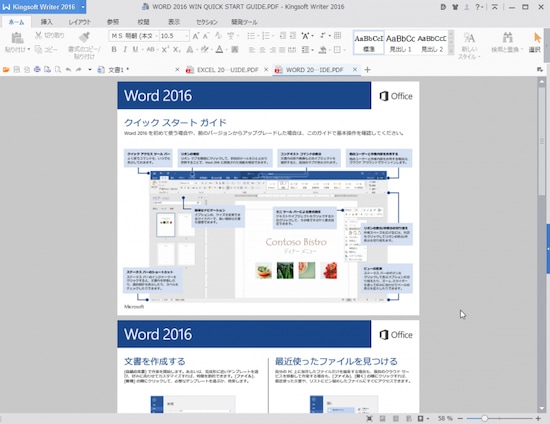Apply the 見出し 1 style
The height and width of the screenshot is (424, 550).
(x=400, y=43)
